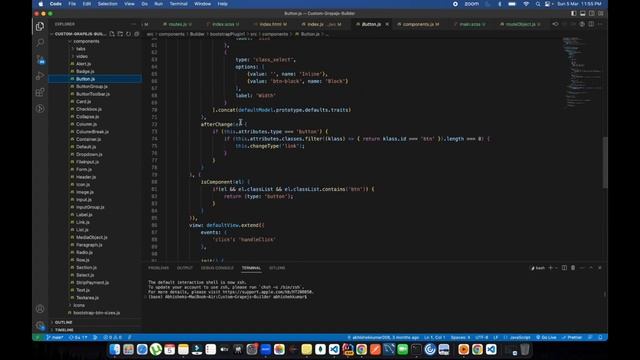Click the New Folder icon in the Explorer header
This screenshot has height=360, width=640.
pyautogui.click(x=120, y=34)
